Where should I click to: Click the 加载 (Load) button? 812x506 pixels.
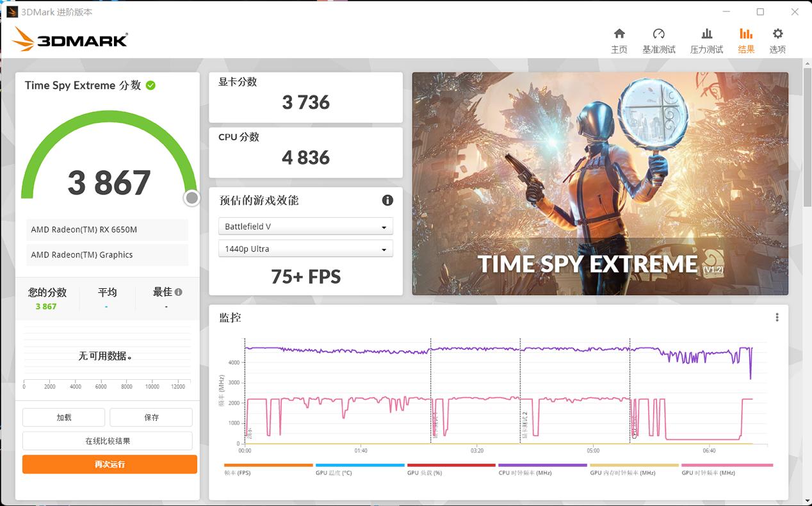coord(63,418)
